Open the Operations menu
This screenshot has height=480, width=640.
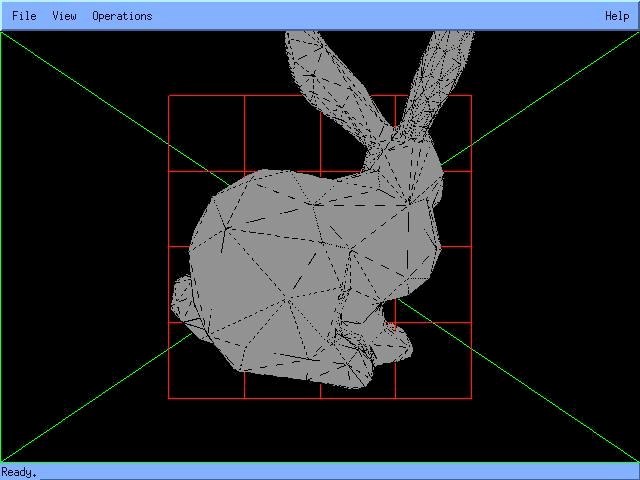click(x=122, y=16)
